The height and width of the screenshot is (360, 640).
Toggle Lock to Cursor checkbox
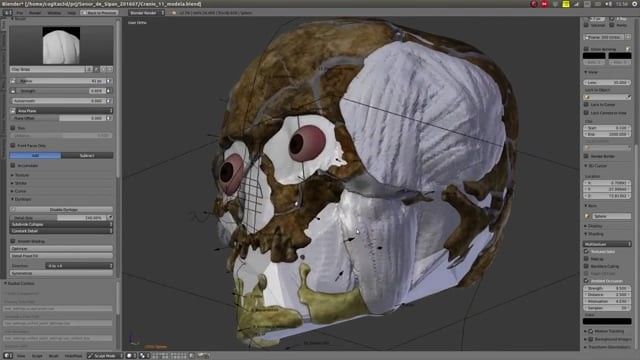[587, 104]
